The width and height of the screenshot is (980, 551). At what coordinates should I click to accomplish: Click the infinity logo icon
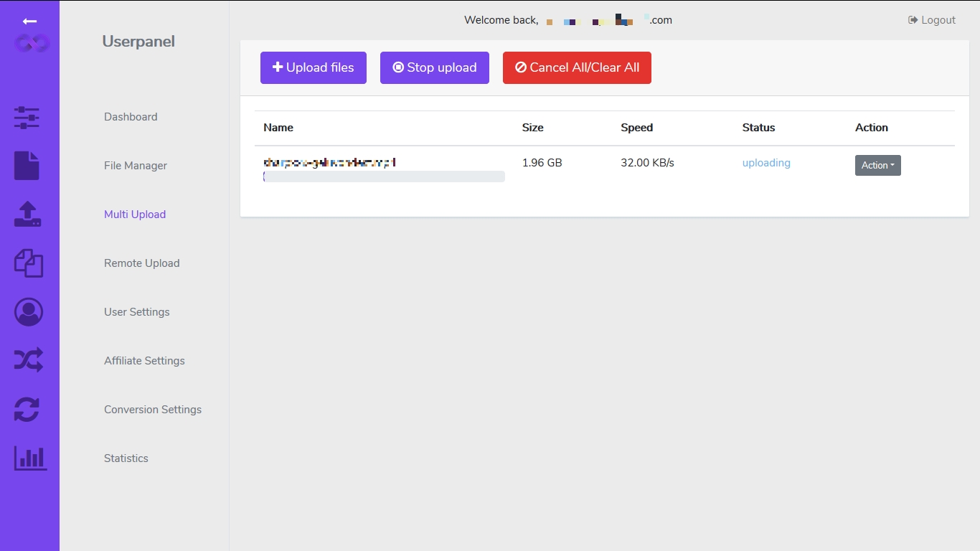click(x=32, y=44)
